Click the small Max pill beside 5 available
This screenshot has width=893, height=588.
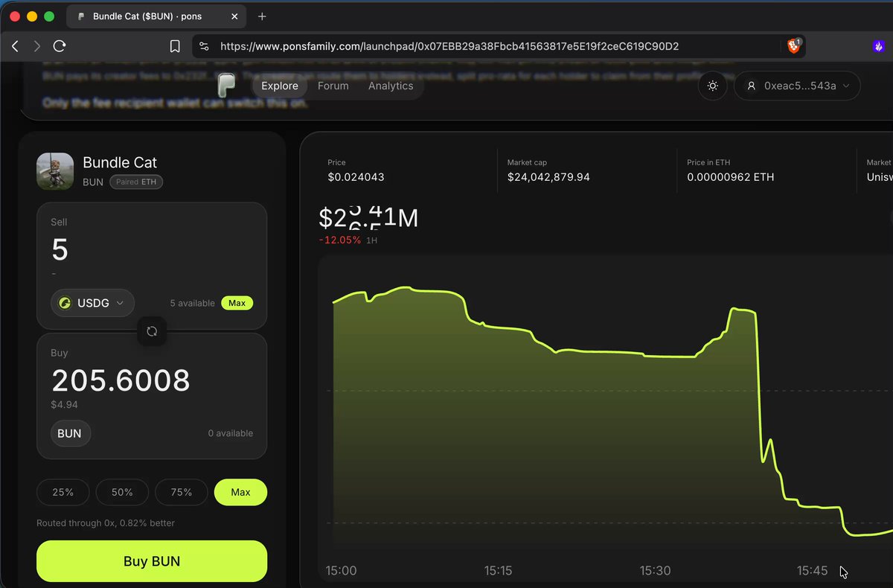click(x=237, y=303)
